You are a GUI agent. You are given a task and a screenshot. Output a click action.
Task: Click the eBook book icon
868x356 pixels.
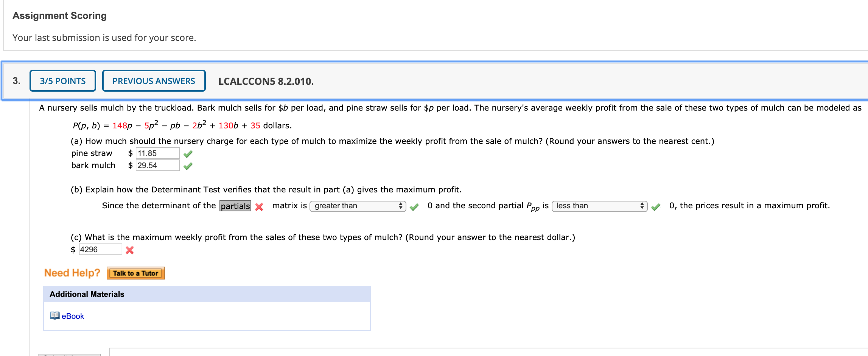pyautogui.click(x=55, y=316)
